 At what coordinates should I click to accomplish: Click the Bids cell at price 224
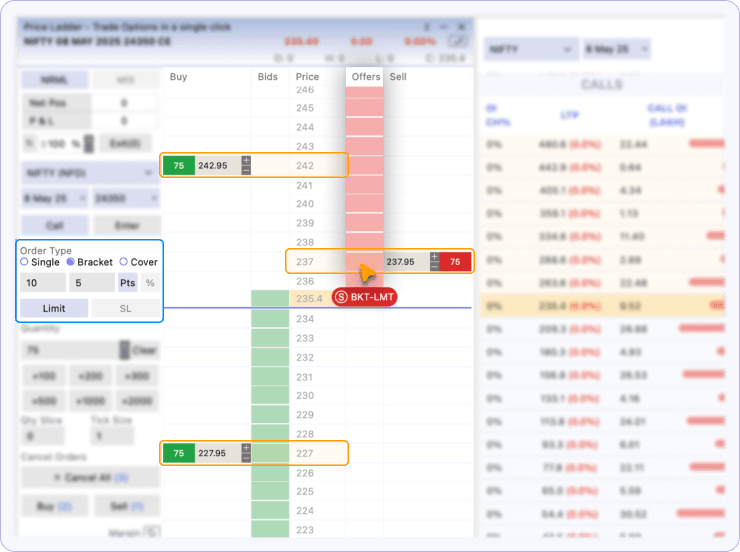270,510
